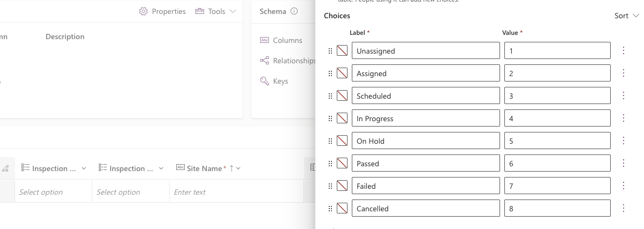The image size is (644, 229).
Task: Click drag handle icon beside Passed row
Action: [x=330, y=164]
